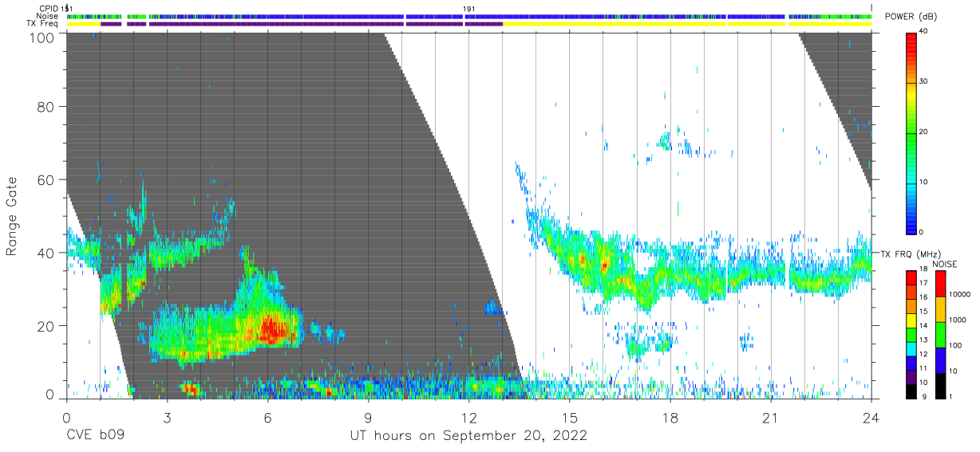Screen dimensions: 980x452
Task: Click the 'Noise' row label at top
Action: coord(47,16)
